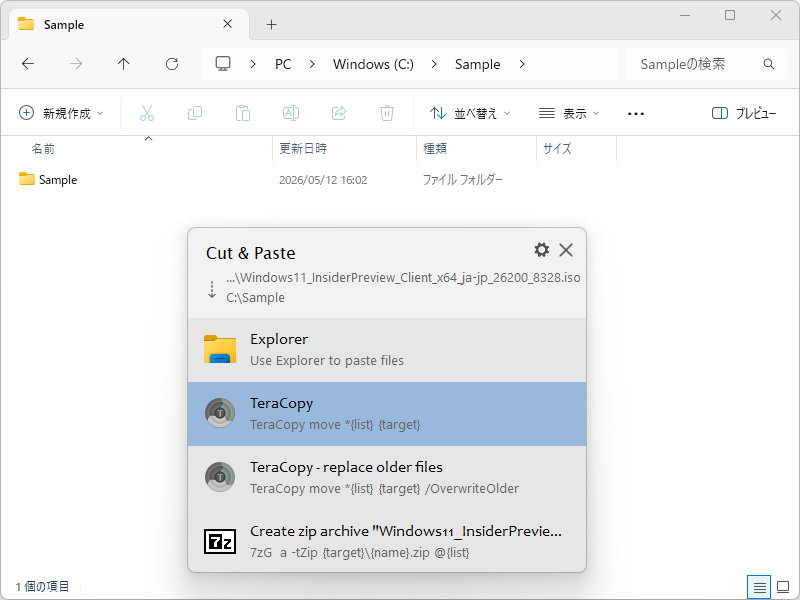Open Cut & Paste settings gear

coord(541,250)
